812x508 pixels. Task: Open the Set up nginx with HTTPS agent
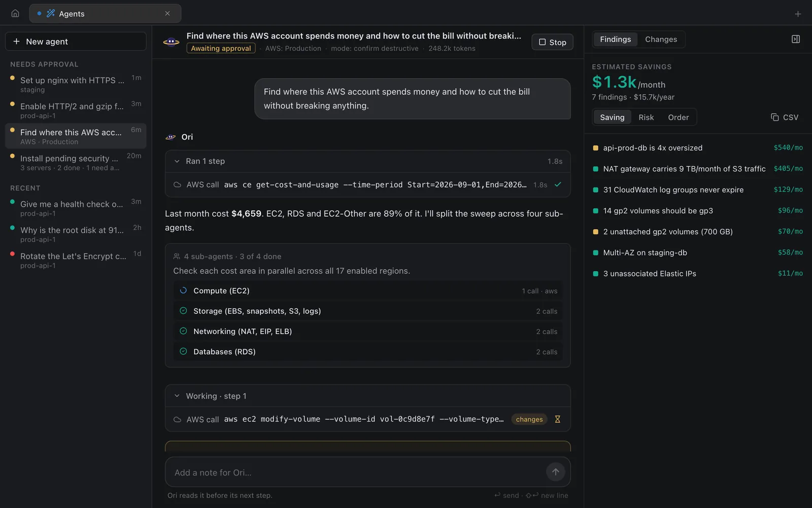(76, 84)
